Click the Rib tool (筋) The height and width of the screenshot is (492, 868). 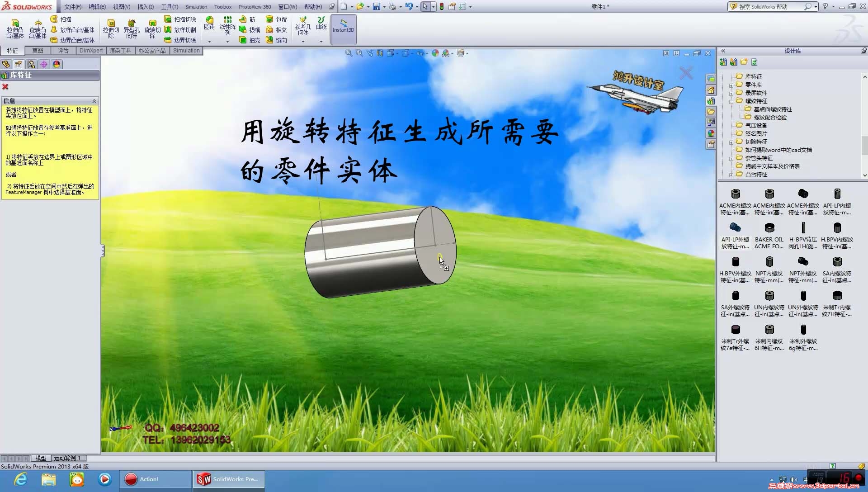[247, 19]
